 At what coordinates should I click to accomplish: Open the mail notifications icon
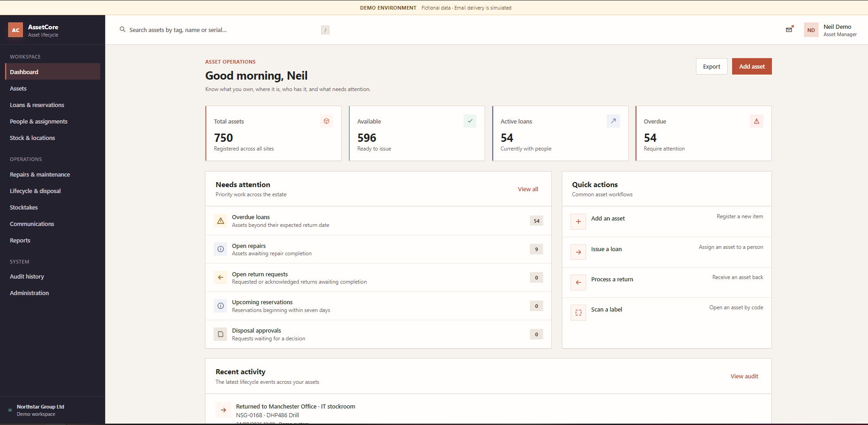click(x=789, y=30)
